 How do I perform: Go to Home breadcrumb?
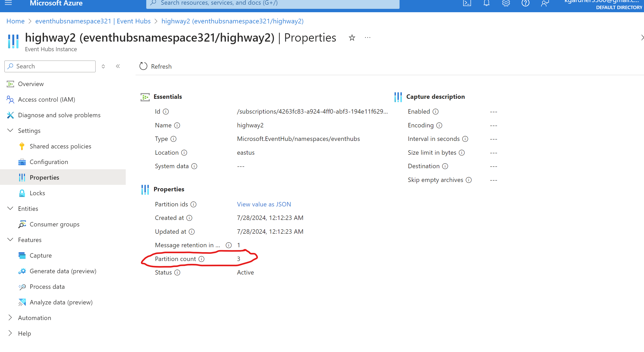click(15, 21)
